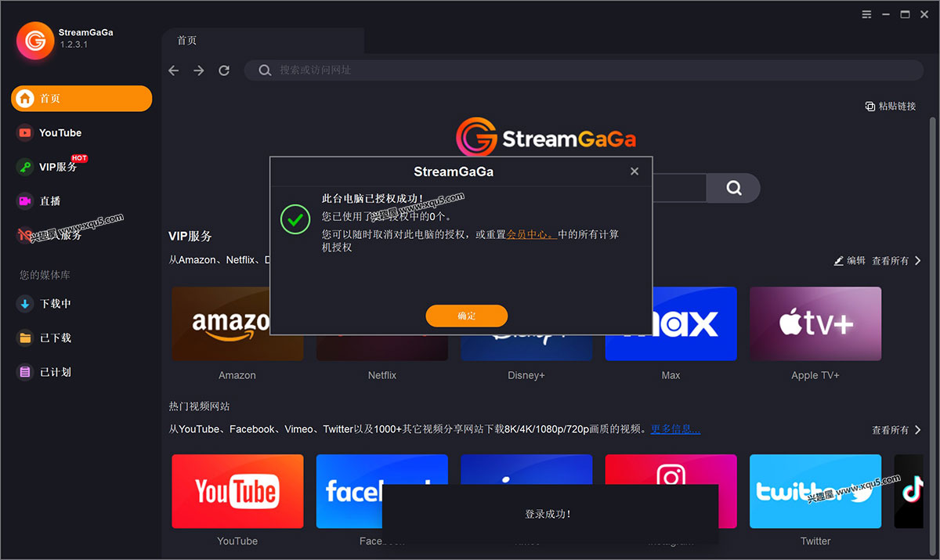Viewport: 940px width, 560px height.
Task: Click the search magnifier in address bar
Action: (266, 70)
